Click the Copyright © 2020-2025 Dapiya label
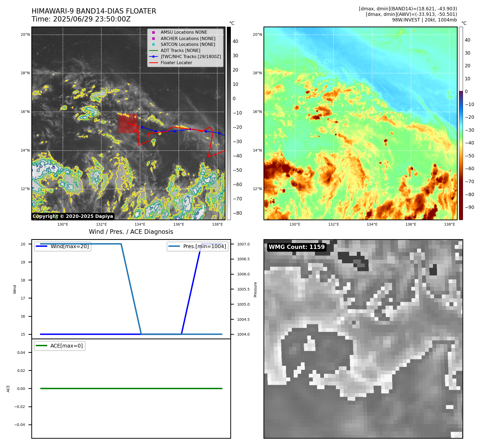481x448 pixels. pos(73,216)
